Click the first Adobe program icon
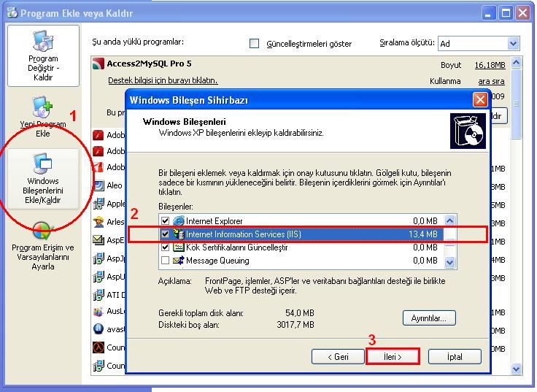Image resolution: width=537 pixels, height=392 pixels. (98, 135)
